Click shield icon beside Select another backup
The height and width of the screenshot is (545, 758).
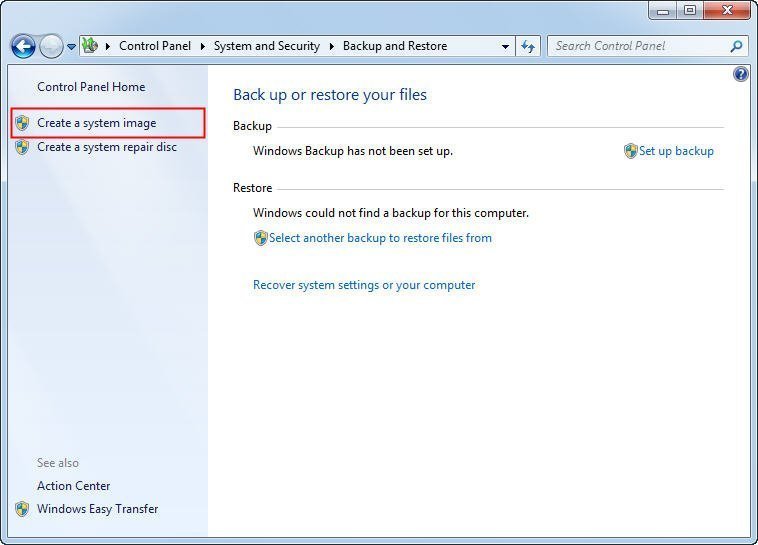pos(261,238)
